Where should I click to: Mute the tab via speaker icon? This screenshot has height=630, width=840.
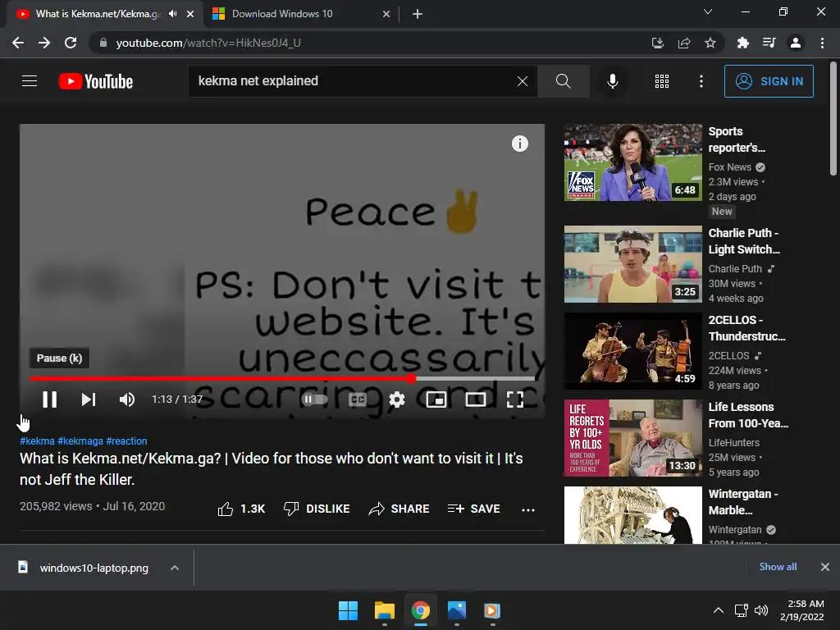(x=172, y=14)
